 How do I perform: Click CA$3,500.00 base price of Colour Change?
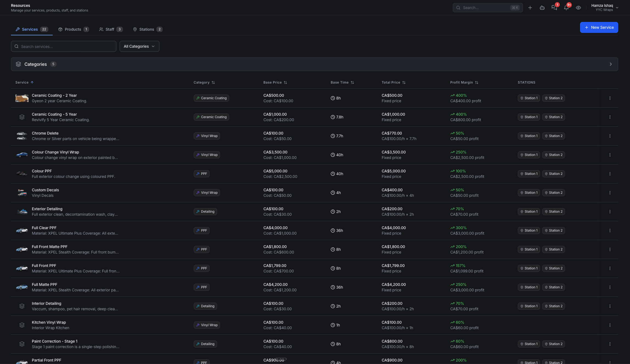[x=275, y=152]
